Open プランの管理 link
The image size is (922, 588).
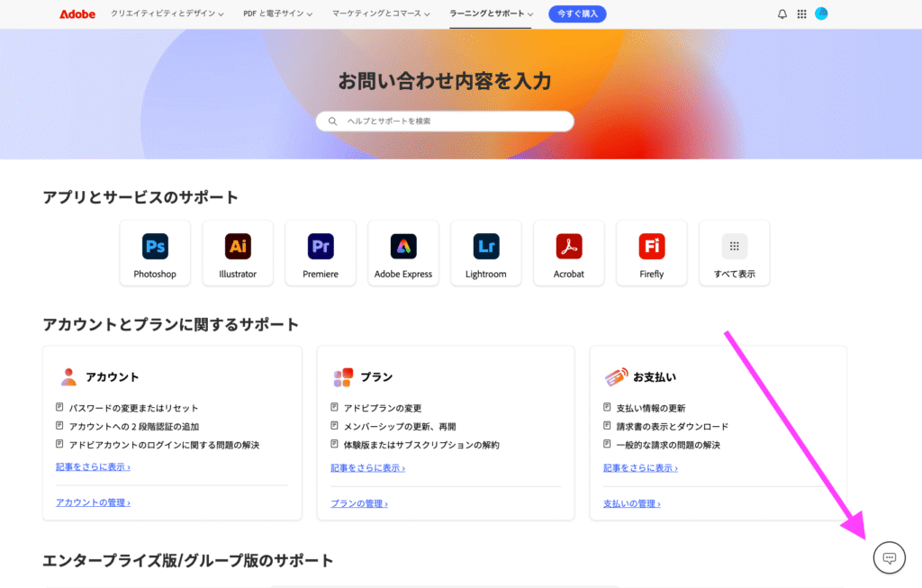[358, 504]
